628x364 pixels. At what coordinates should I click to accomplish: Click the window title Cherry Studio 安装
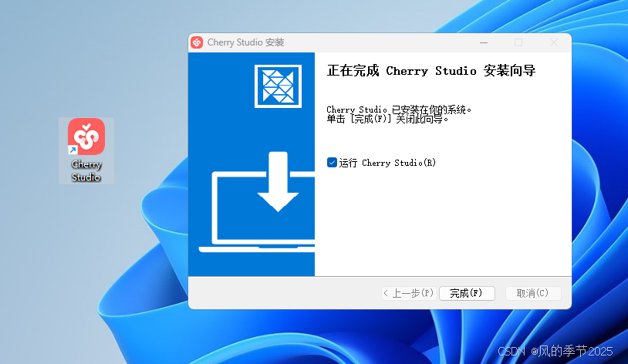(x=245, y=42)
